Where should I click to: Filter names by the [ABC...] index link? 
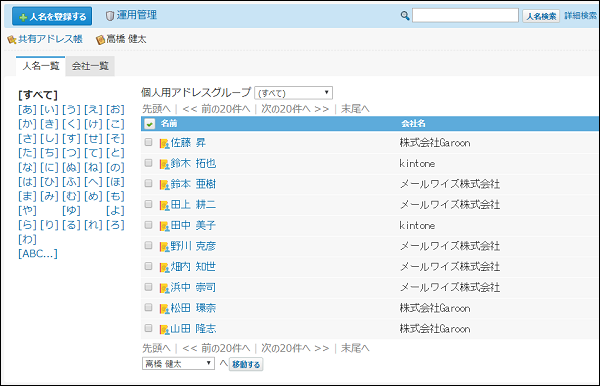38,254
